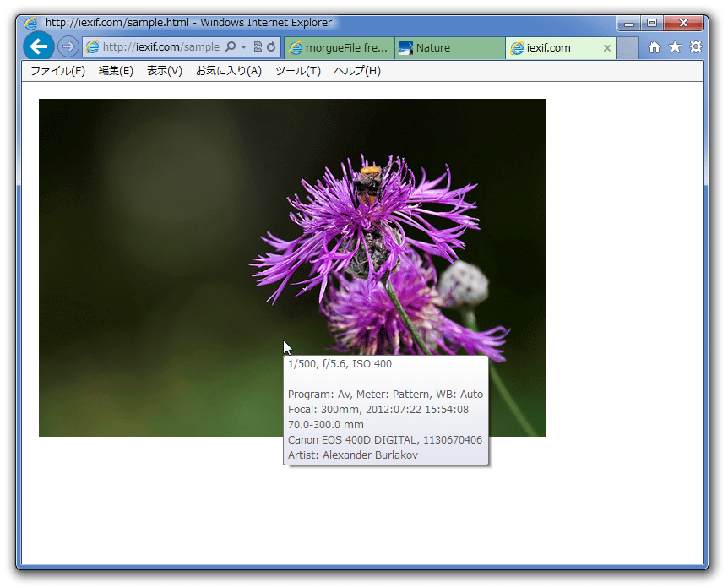The width and height of the screenshot is (728, 588).
Task: Click tooltip line 'Artist: Alexander Burlakov'
Action: pos(353,455)
